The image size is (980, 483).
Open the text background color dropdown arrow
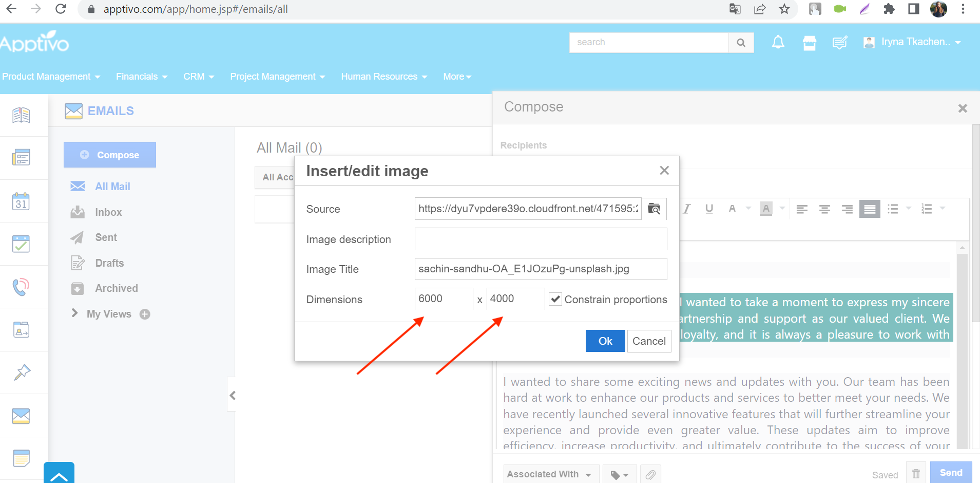782,208
